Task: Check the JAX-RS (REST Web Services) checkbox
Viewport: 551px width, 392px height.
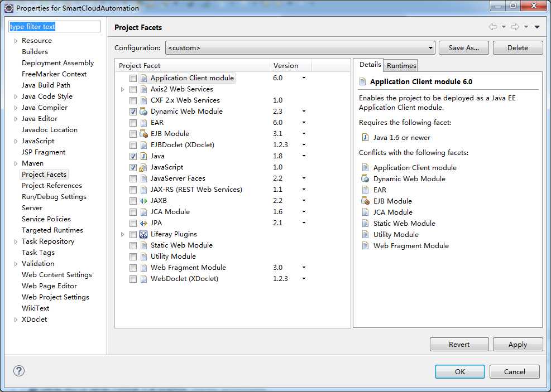Action: point(133,190)
